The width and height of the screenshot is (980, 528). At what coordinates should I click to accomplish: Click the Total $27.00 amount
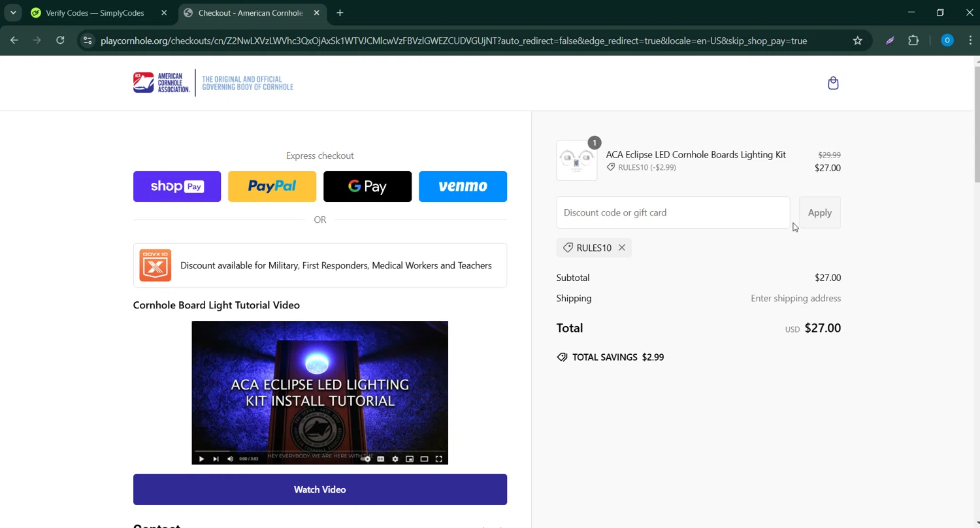[823, 328]
